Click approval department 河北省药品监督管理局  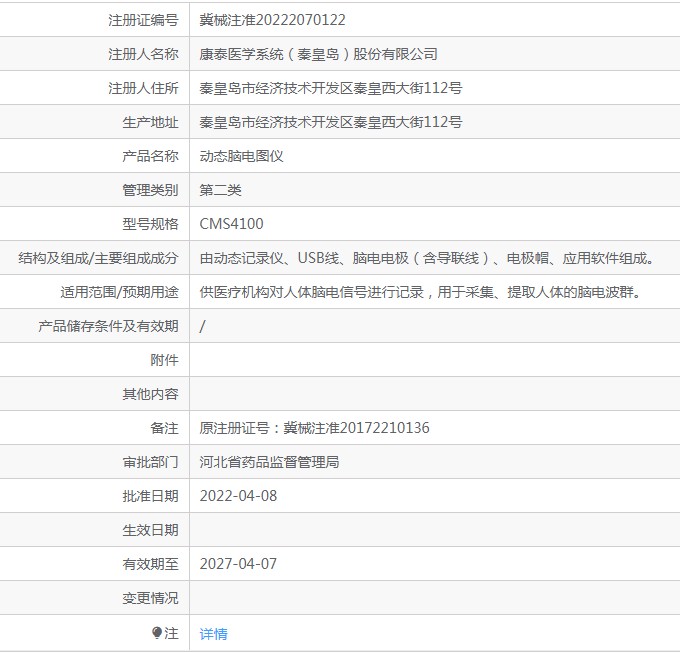pyautogui.click(x=269, y=462)
